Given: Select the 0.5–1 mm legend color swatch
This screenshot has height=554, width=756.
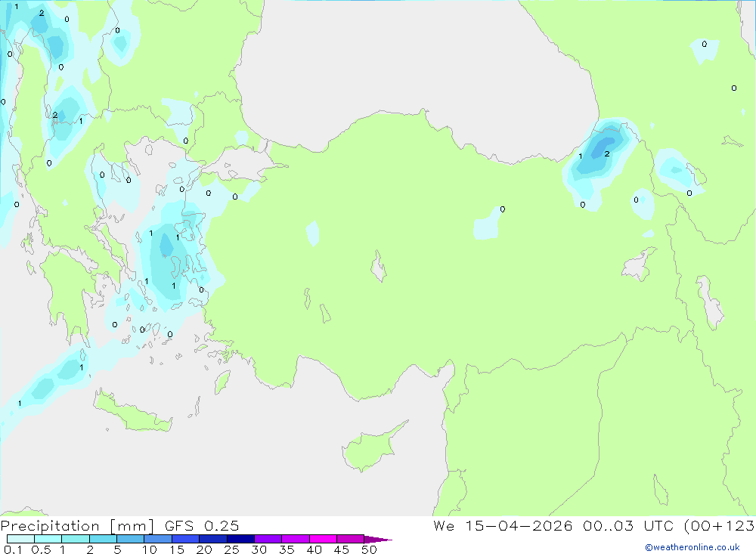Looking at the screenshot, I should click(48, 539).
